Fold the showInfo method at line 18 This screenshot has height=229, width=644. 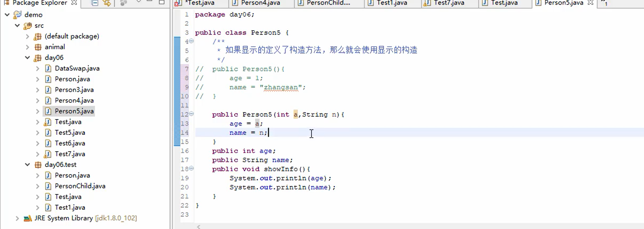[192, 168]
